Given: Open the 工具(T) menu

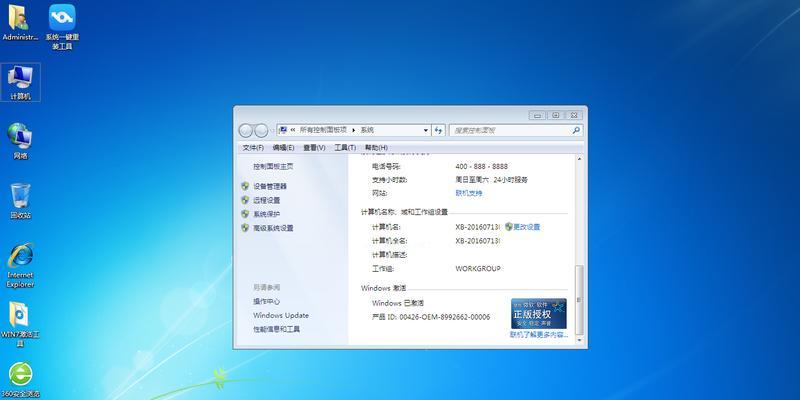Looking at the screenshot, I should 344,148.
